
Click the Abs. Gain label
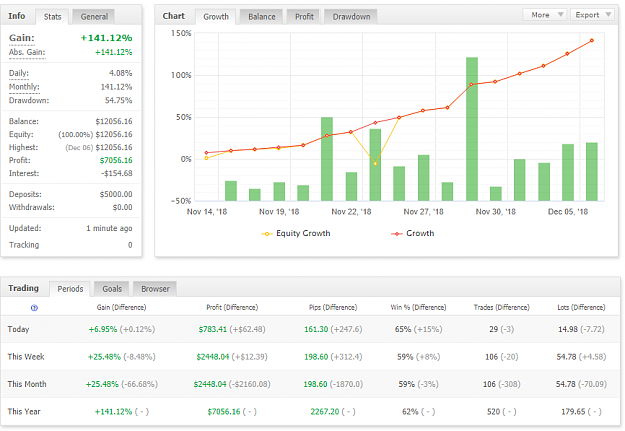[x=27, y=52]
